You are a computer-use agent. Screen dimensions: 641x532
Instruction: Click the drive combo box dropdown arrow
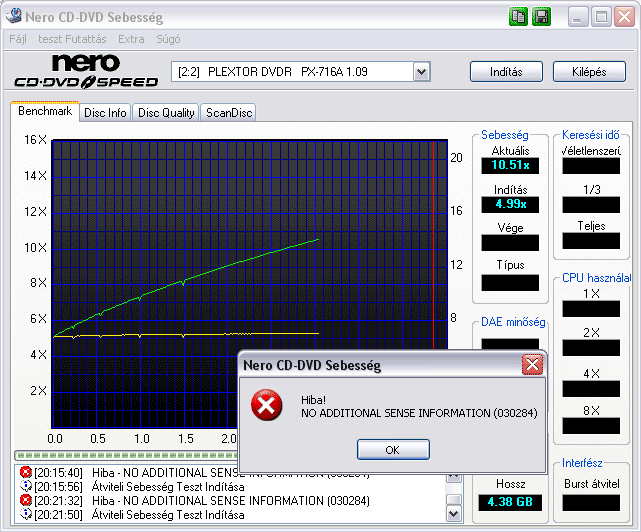tap(421, 72)
